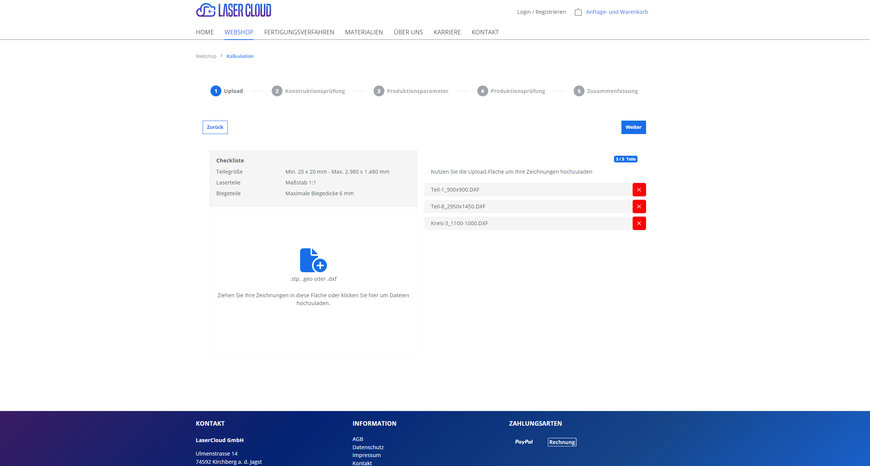The image size is (870, 466).
Task: Click '.stp, .geo oder .dxf' text
Action: [x=313, y=279]
